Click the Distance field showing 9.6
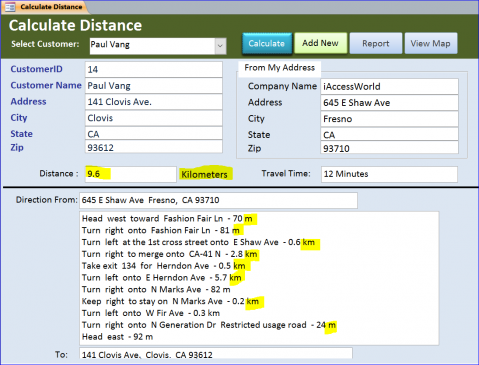Image resolution: width=479 pixels, height=365 pixels. pyautogui.click(x=131, y=174)
